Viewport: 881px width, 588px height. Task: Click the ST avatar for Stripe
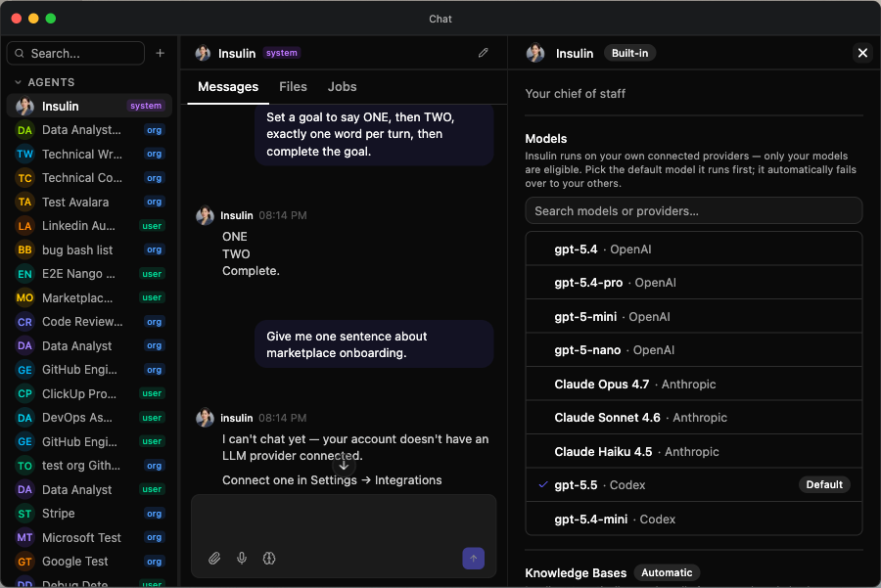pyautogui.click(x=24, y=514)
